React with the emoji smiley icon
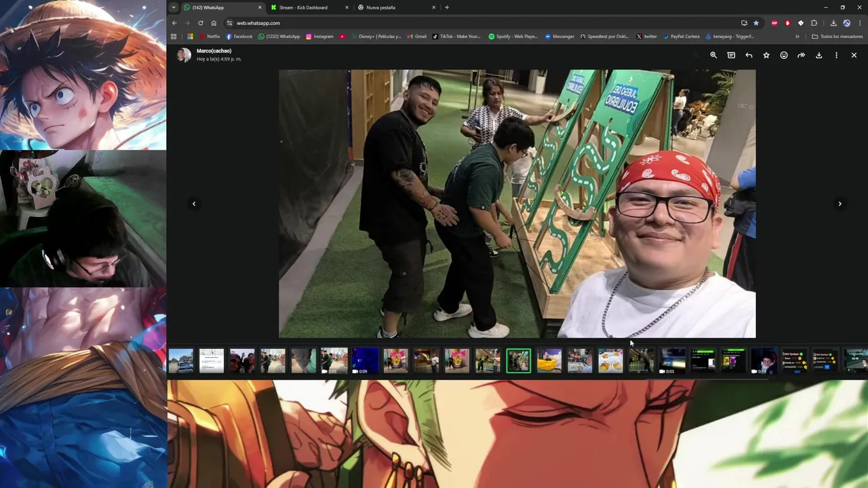This screenshot has width=868, height=488. click(784, 55)
